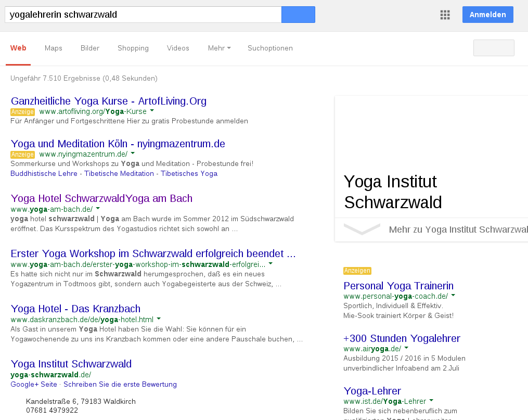This screenshot has height=420, width=528.
Task: Open the Google apps grid icon
Action: click(x=445, y=15)
